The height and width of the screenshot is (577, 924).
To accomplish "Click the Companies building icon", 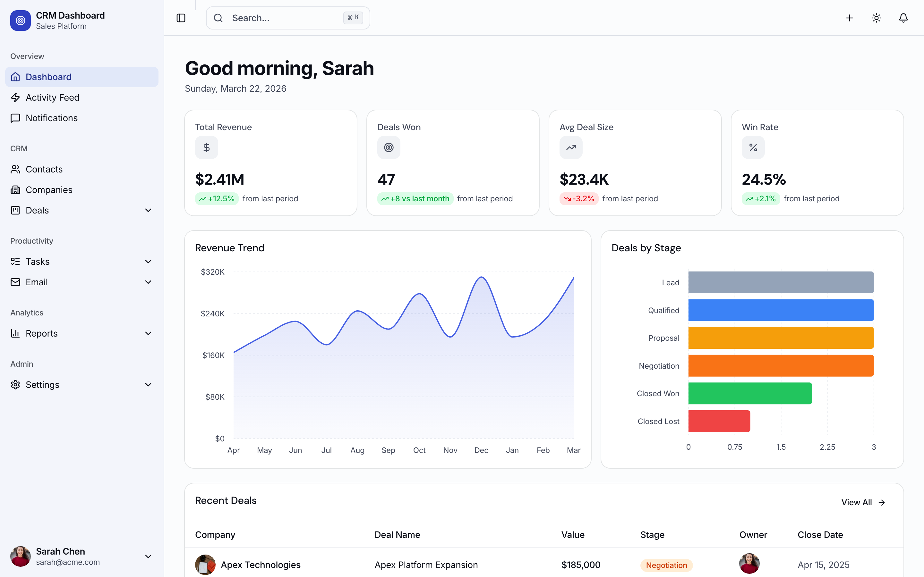I will pyautogui.click(x=15, y=190).
